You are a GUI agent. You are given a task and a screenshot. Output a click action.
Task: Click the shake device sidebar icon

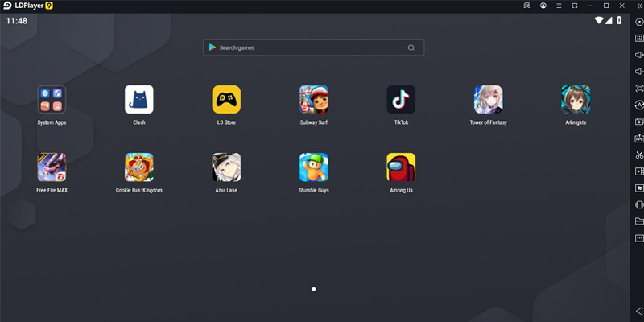click(639, 204)
